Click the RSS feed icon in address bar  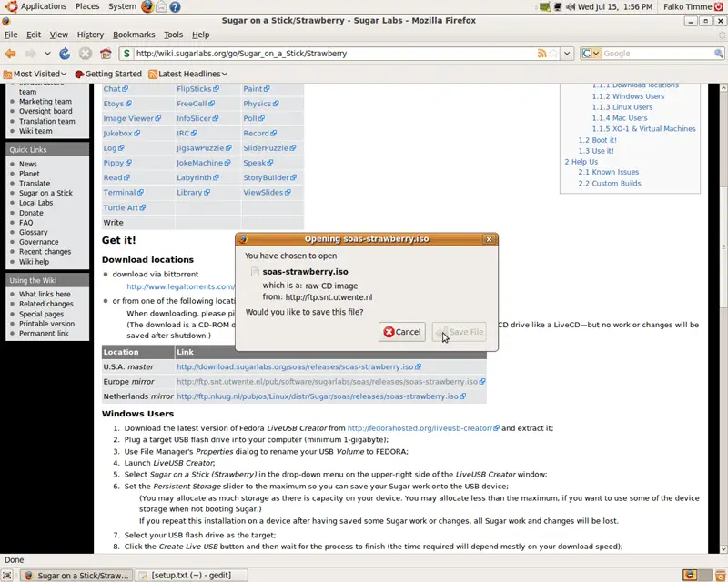point(541,54)
